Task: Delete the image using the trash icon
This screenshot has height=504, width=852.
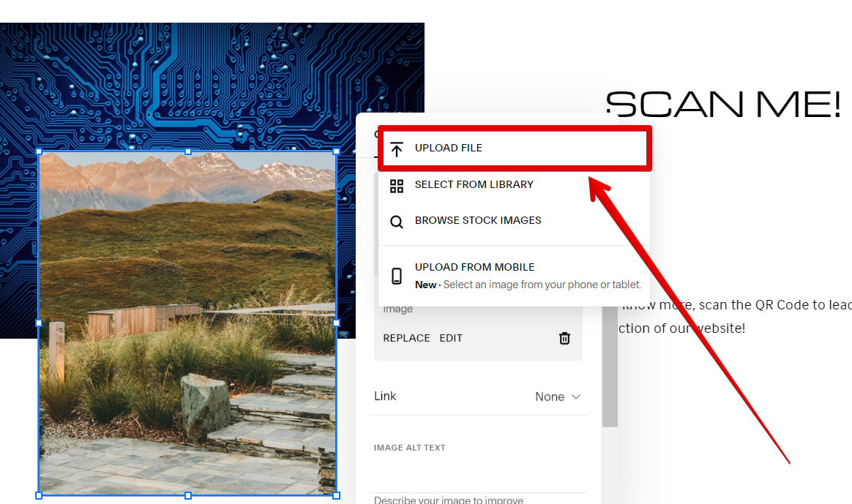Action: 564,339
